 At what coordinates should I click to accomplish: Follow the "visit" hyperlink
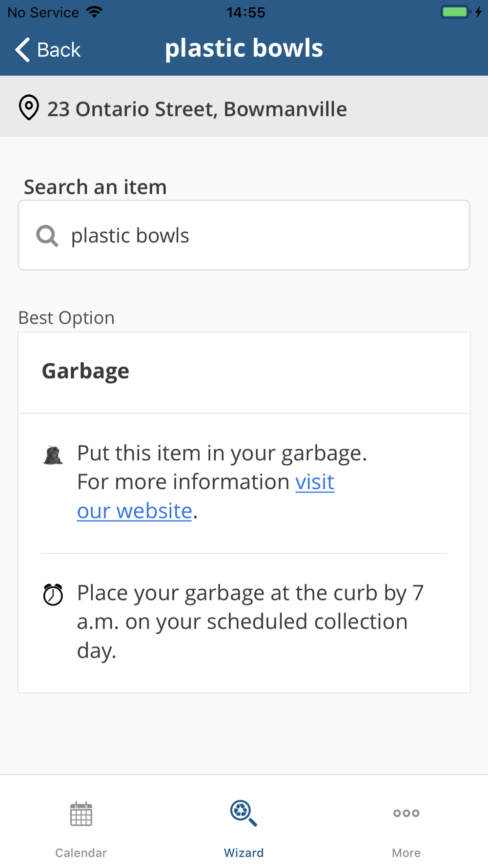315,482
